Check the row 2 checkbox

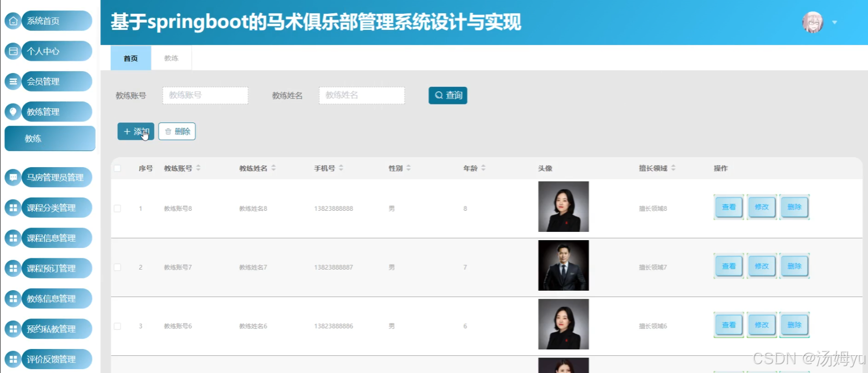[x=118, y=267]
